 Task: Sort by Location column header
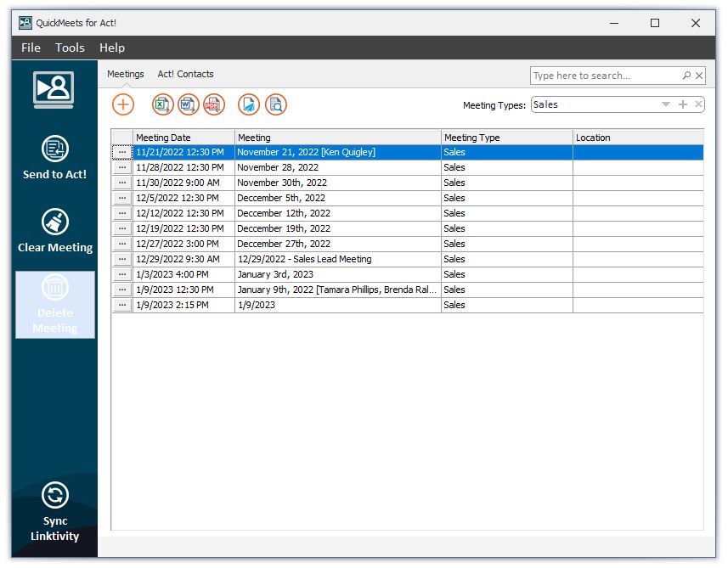639,138
